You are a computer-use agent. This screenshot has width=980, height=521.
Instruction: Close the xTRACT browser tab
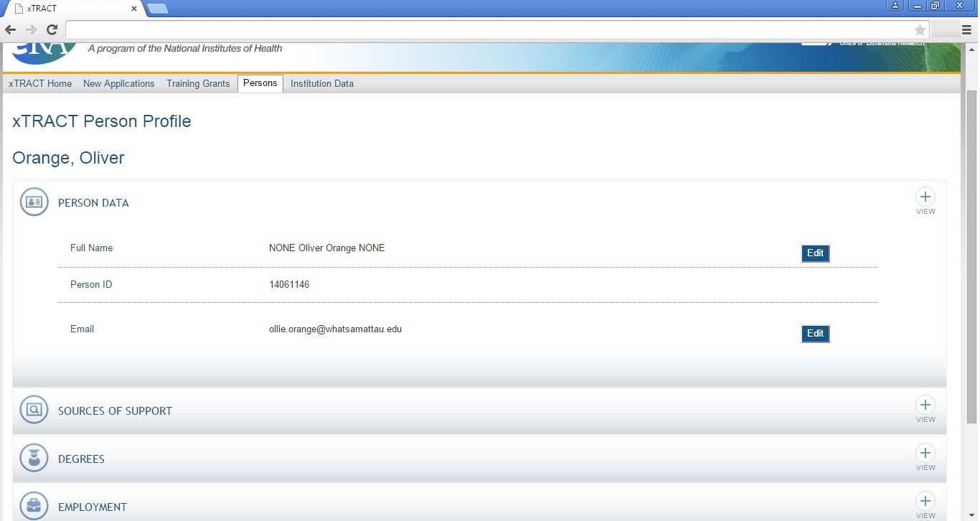click(x=133, y=9)
